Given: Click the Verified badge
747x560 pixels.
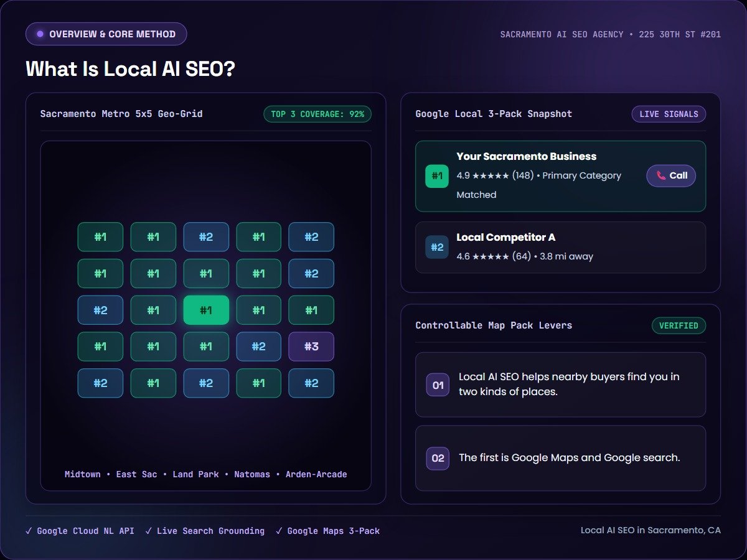Looking at the screenshot, I should point(679,325).
